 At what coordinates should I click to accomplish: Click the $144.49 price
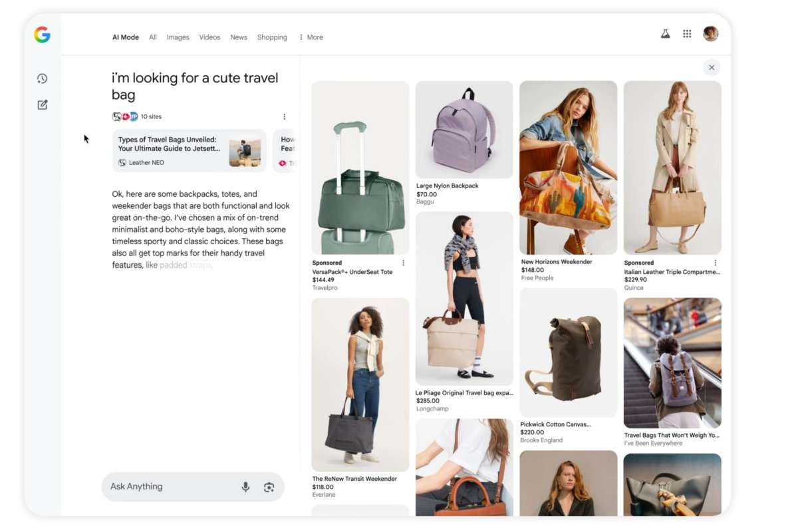323,280
